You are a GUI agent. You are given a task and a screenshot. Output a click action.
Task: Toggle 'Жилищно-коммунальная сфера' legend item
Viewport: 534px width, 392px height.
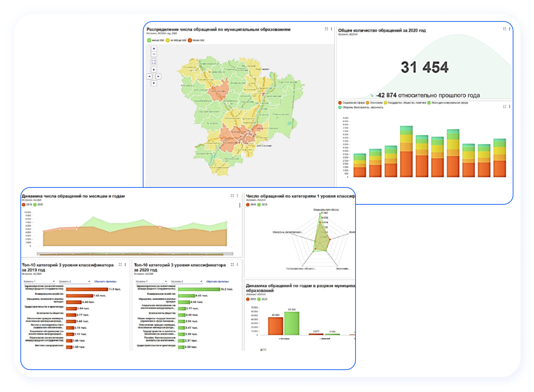click(x=448, y=103)
